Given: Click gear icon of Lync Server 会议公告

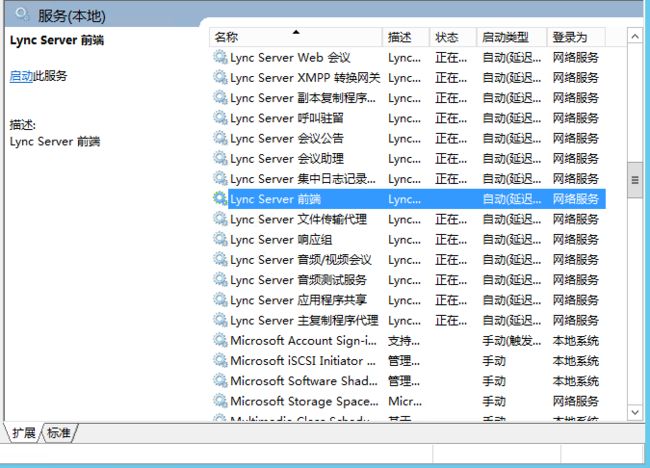Looking at the screenshot, I should [x=220, y=138].
